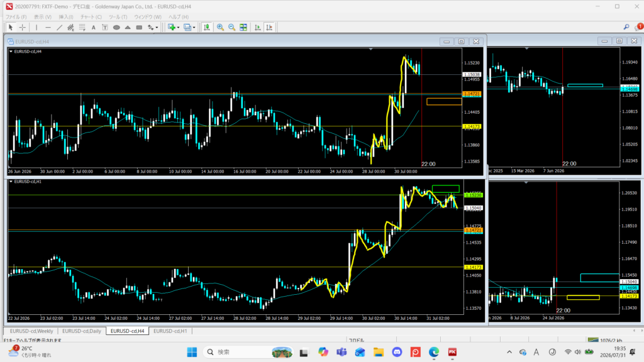Screen dimensions: 644x362
Task: Open the ウィンドウ (W) menu
Action: [x=148, y=17]
